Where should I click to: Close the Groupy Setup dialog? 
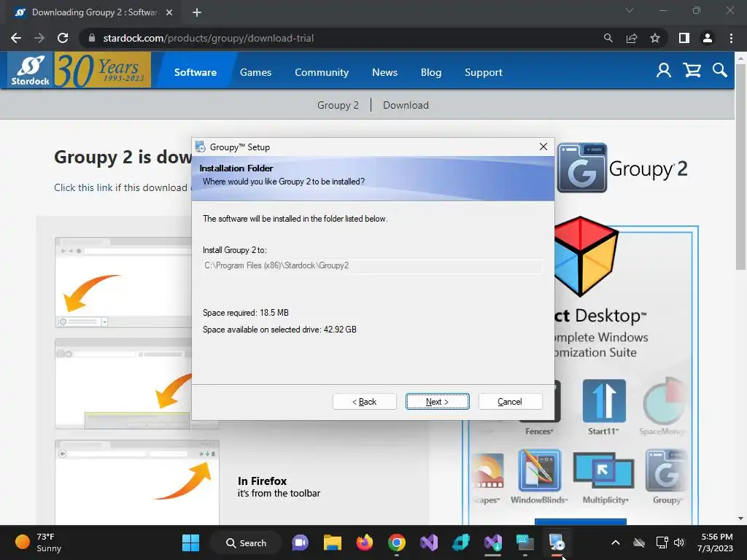click(543, 147)
